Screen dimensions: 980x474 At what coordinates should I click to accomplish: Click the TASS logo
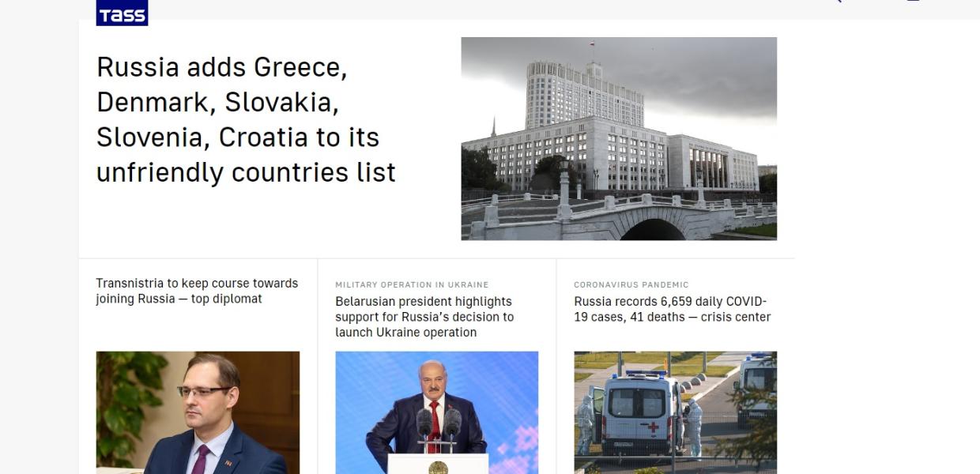click(x=122, y=13)
